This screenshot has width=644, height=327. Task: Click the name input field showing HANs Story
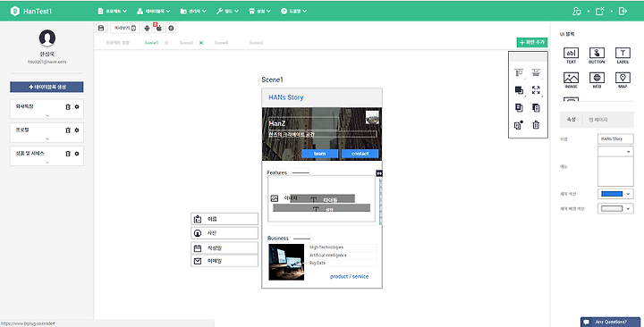pyautogui.click(x=615, y=139)
